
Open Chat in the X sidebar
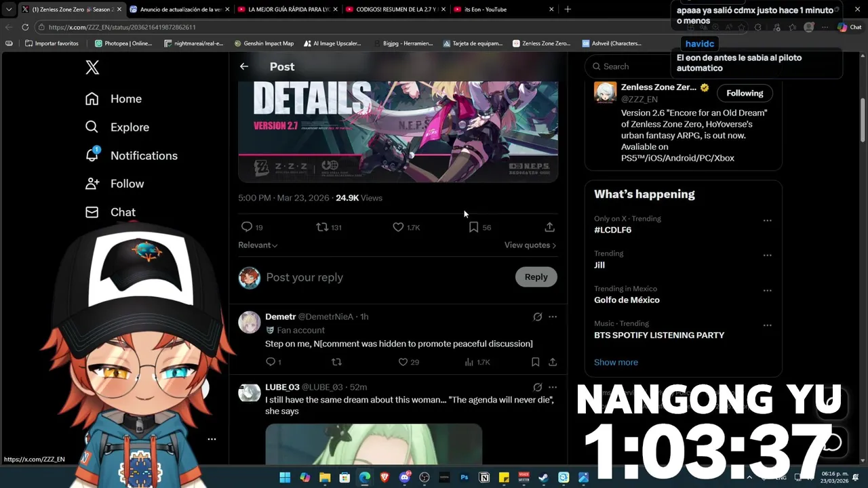(110, 212)
